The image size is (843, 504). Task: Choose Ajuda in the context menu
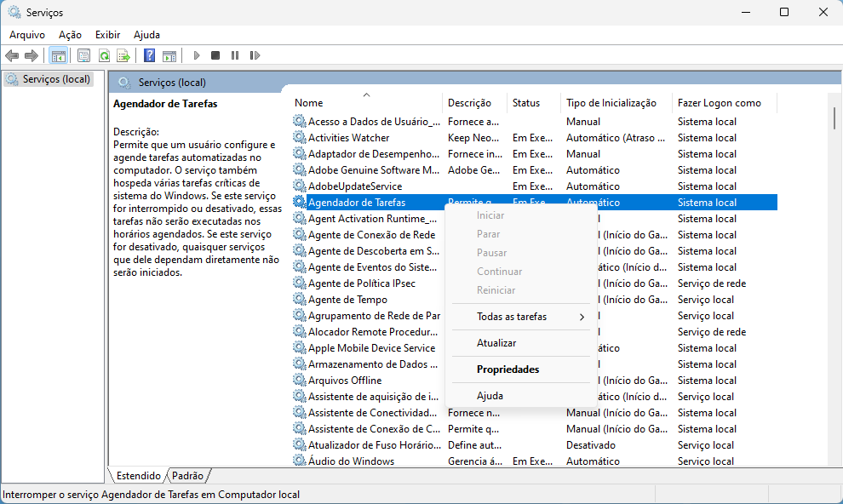pos(521,396)
